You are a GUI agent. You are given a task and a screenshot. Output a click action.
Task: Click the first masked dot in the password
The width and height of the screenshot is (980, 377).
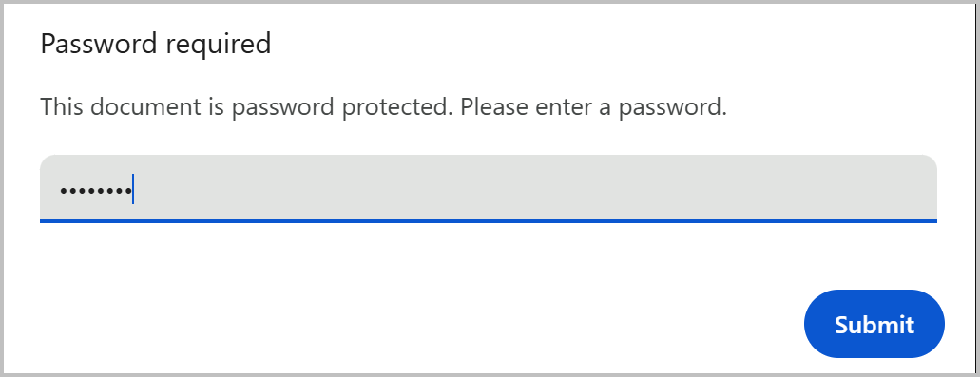tap(64, 191)
